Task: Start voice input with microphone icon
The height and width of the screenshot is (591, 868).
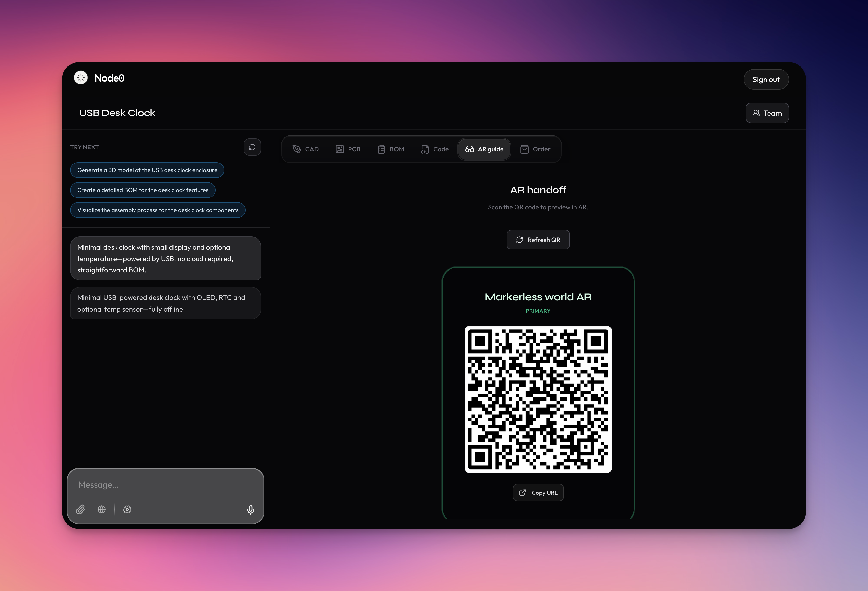Action: click(x=250, y=509)
